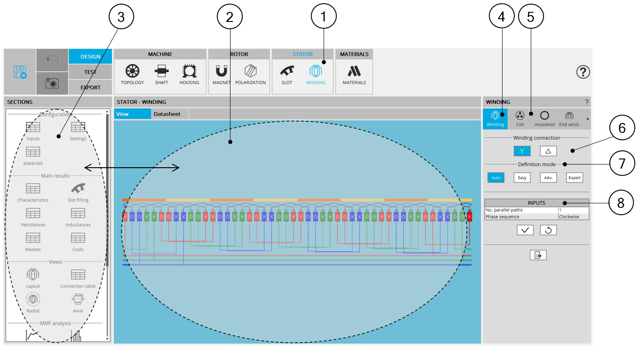Click the TEST mode button
The width and height of the screenshot is (644, 350).
coord(90,72)
